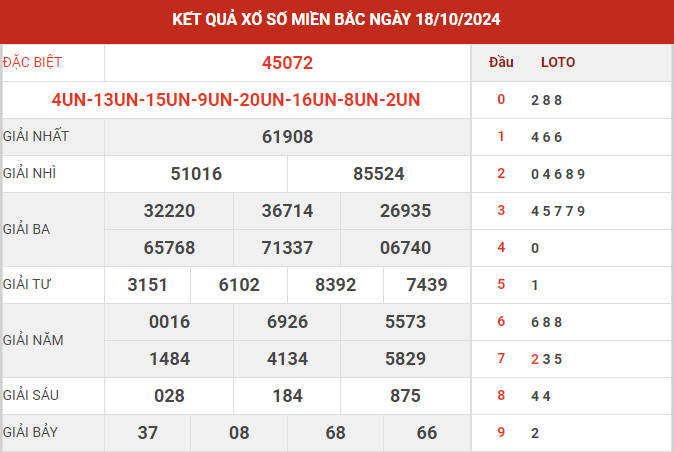Viewport: 674px width, 452px height.
Task: Click loto values "4 5 7 7 9"
Action: point(558,211)
